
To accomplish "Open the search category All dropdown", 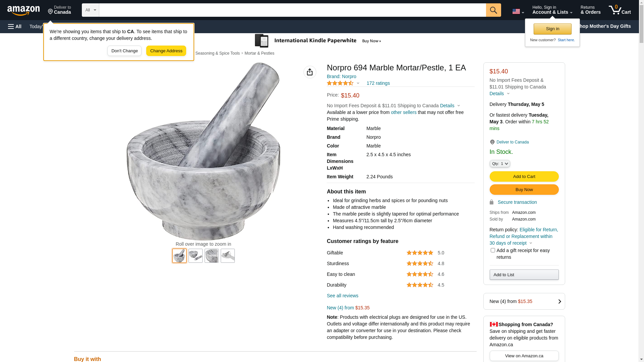I will point(91,10).
